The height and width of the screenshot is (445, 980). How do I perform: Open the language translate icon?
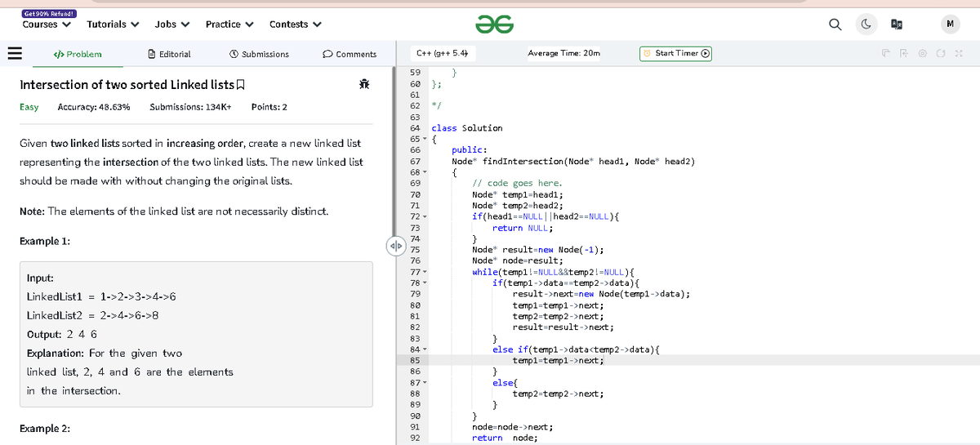[x=895, y=24]
